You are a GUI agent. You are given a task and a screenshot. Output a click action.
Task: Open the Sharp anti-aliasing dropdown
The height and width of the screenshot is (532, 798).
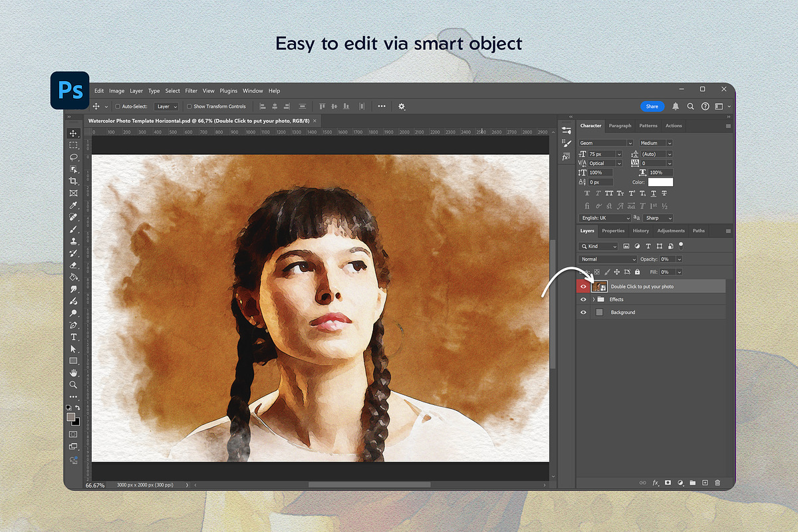[x=658, y=218]
